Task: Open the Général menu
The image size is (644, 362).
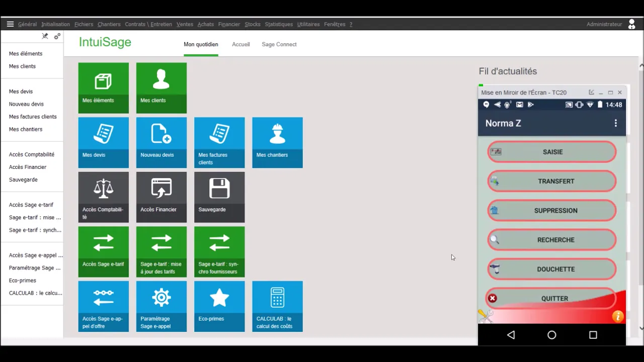Action: coord(27,24)
